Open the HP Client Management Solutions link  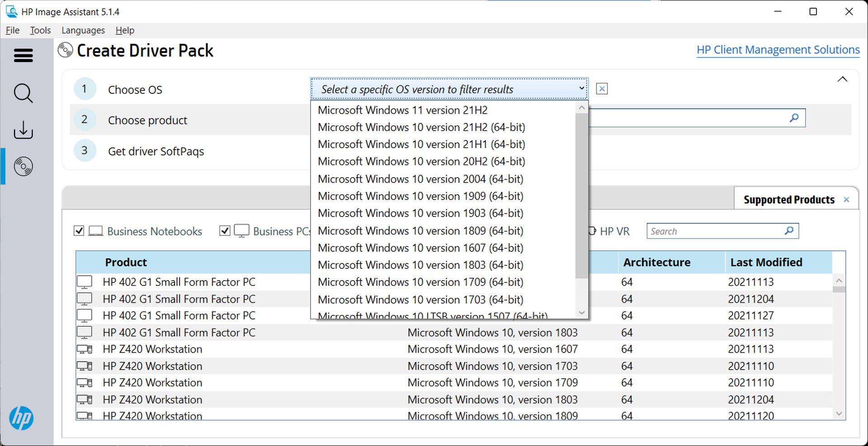click(778, 50)
